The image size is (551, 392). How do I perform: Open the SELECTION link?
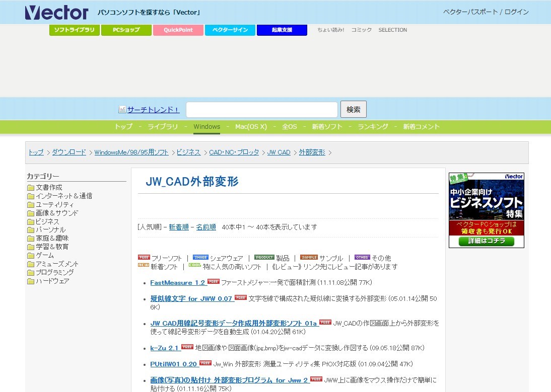click(x=392, y=30)
